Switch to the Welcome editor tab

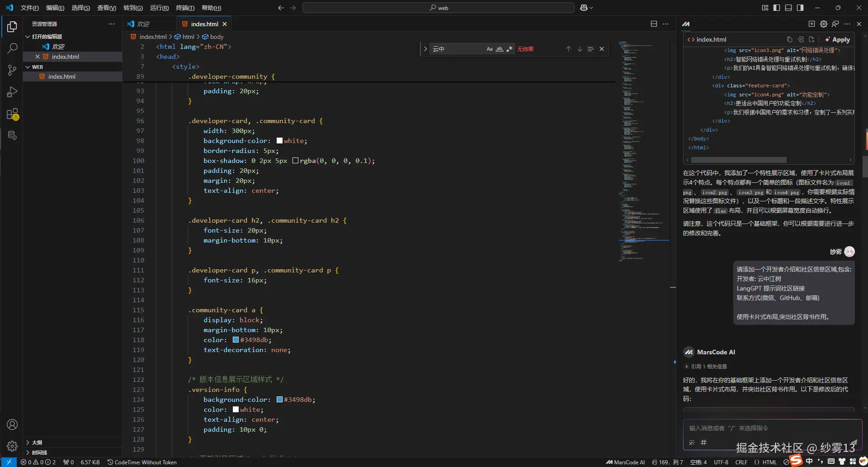143,24
